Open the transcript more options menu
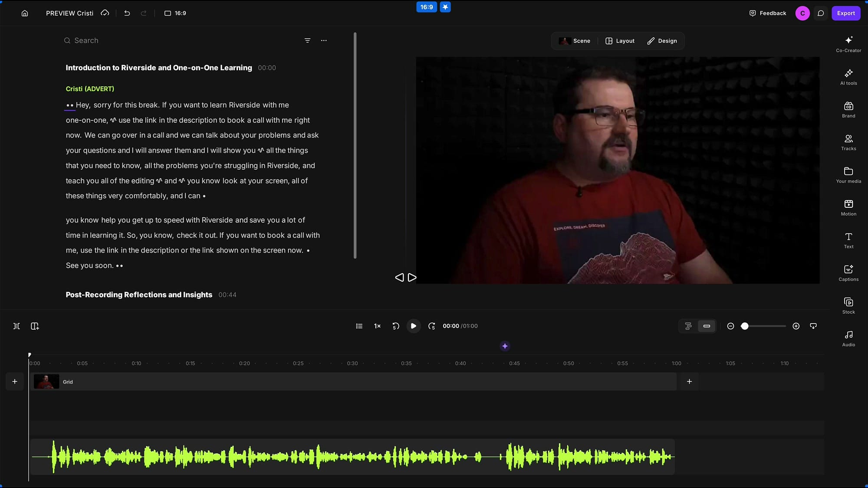The image size is (868, 488). [324, 40]
